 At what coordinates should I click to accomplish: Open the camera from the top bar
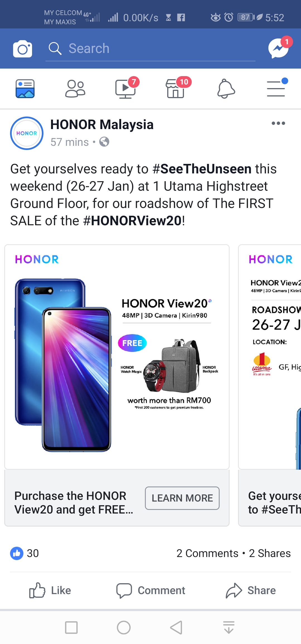(23, 49)
